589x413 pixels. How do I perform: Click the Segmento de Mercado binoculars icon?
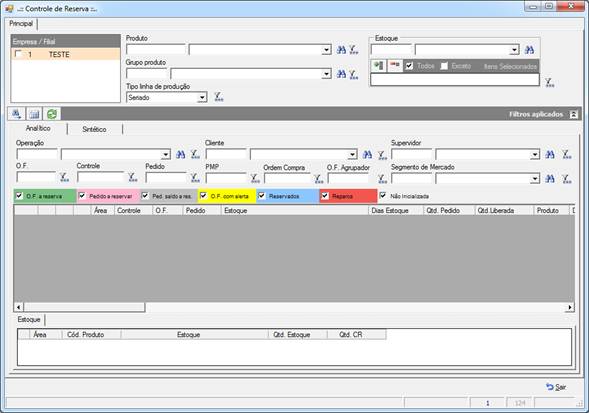pyautogui.click(x=550, y=179)
